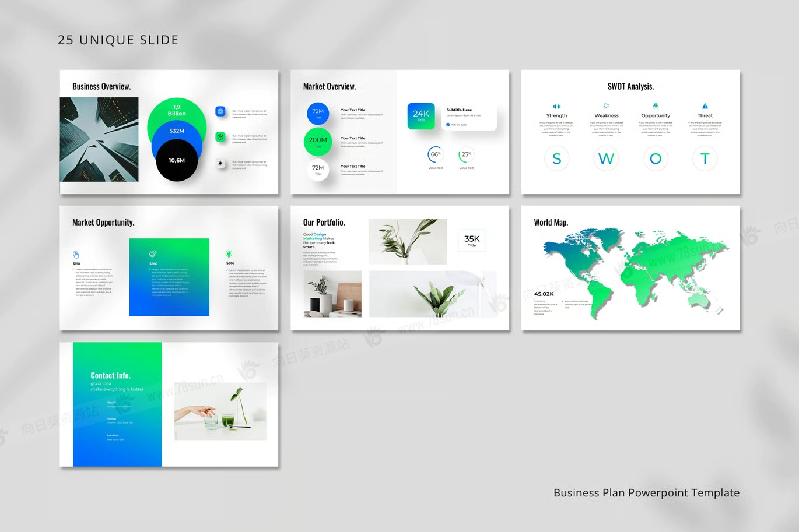Click the circled letter S in SWOT
This screenshot has height=532, width=799.
(x=556, y=158)
